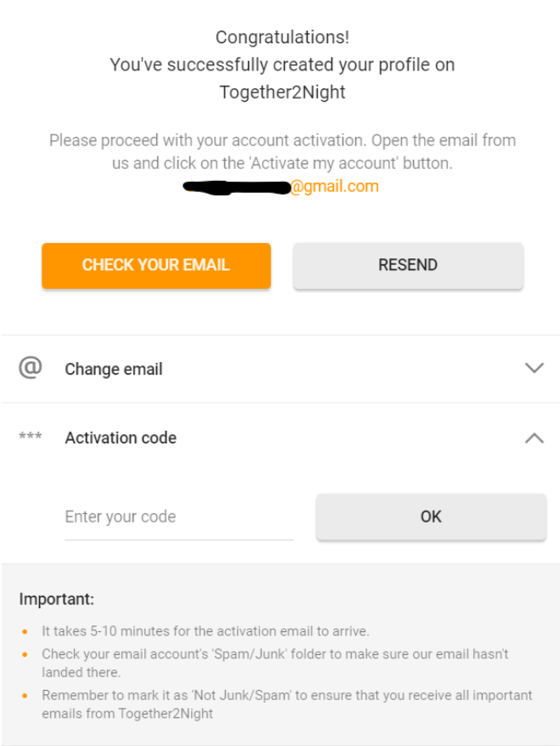Click the *** icon beside Activation code
The height and width of the screenshot is (746, 560).
tap(31, 436)
